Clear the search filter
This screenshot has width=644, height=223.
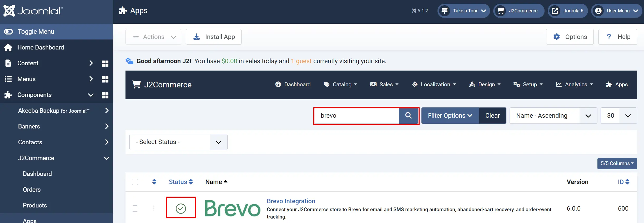tap(492, 116)
